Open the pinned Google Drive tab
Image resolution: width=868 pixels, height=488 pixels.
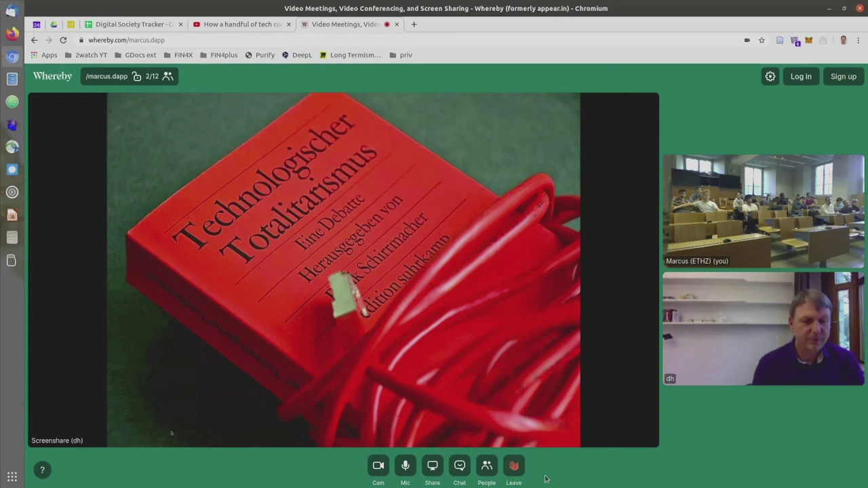point(54,24)
